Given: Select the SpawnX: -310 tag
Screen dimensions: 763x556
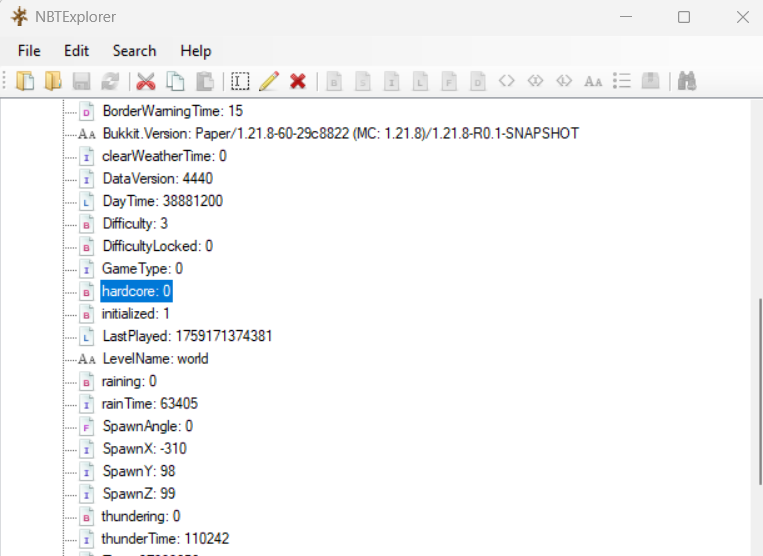Looking at the screenshot, I should (144, 449).
